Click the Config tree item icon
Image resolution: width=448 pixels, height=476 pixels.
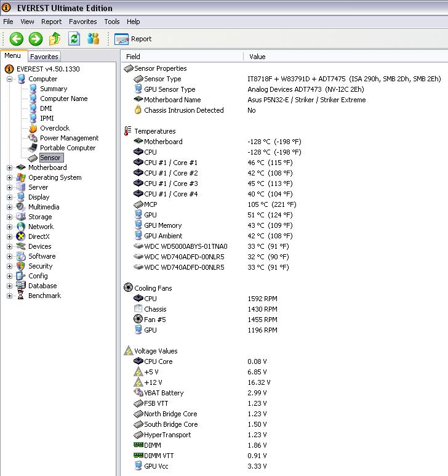point(21,276)
